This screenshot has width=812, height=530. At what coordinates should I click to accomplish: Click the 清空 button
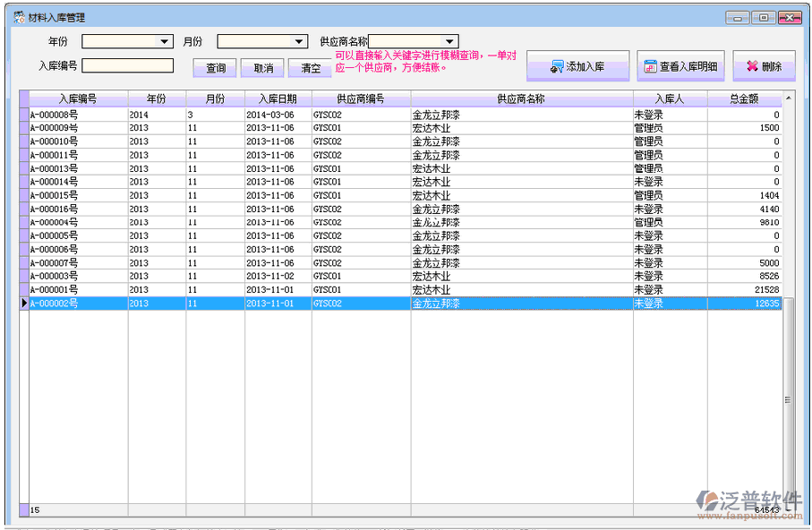pyautogui.click(x=311, y=68)
